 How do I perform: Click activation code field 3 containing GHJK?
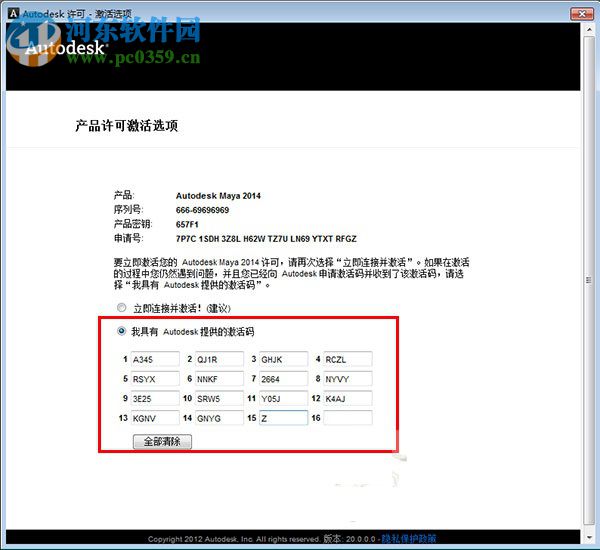284,359
